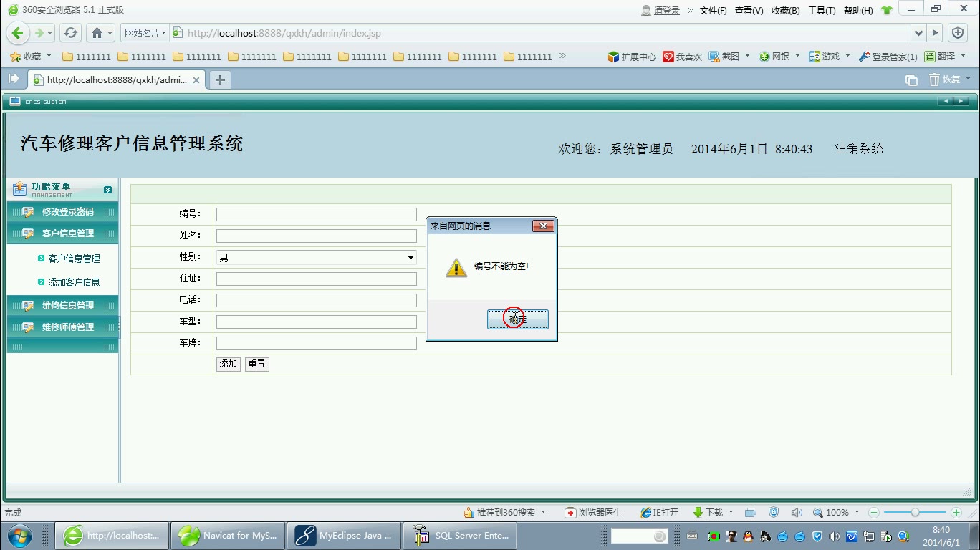Open the skin changer shirt icon

point(887,10)
